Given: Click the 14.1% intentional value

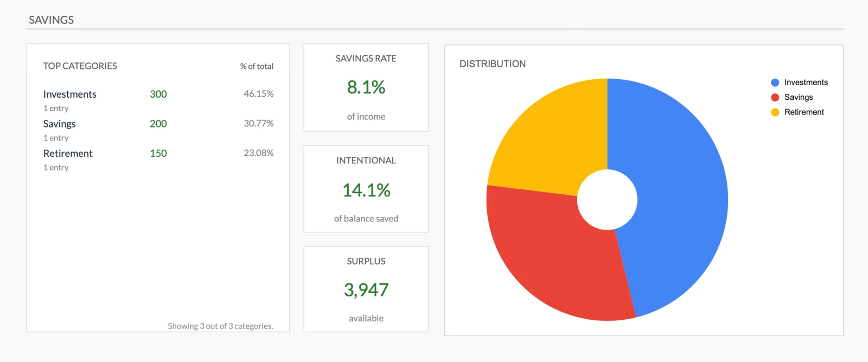Looking at the screenshot, I should coord(366,190).
